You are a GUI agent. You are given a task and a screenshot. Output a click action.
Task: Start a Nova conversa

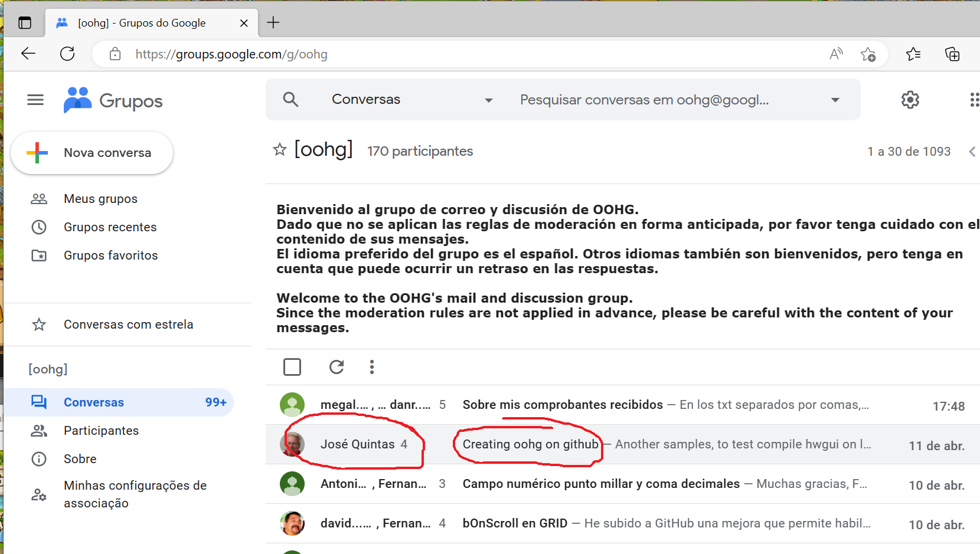tap(92, 153)
